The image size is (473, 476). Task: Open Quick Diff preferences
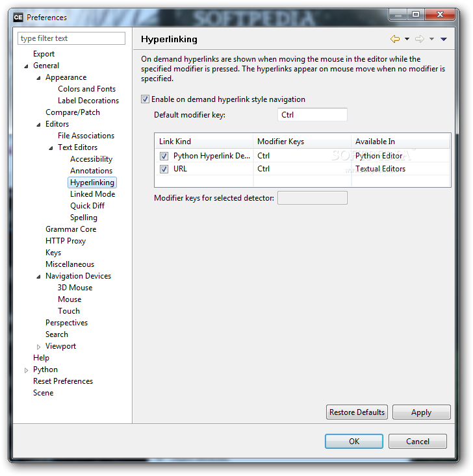click(87, 206)
